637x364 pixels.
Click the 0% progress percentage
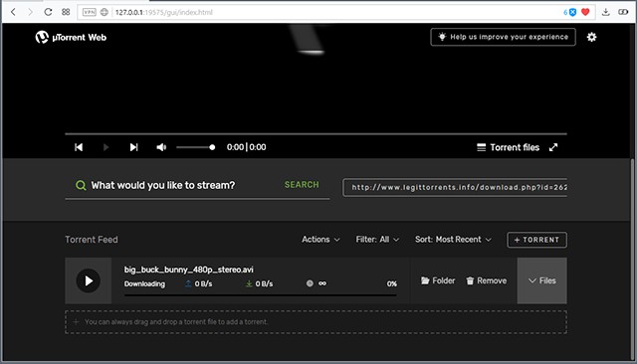coord(391,283)
